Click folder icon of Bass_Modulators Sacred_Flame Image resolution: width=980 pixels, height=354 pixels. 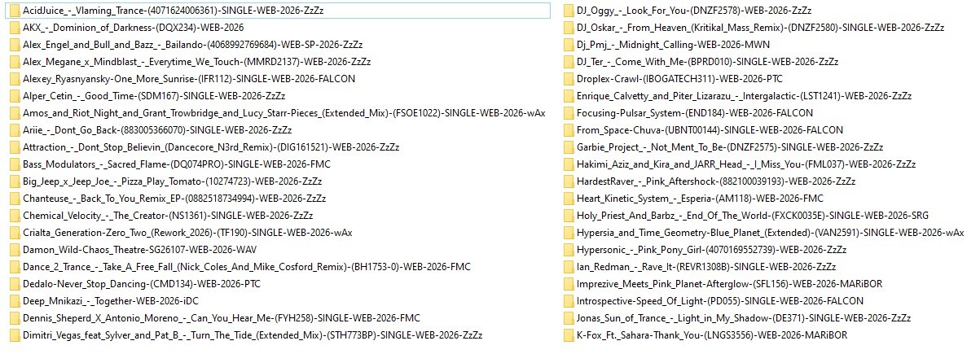click(14, 164)
